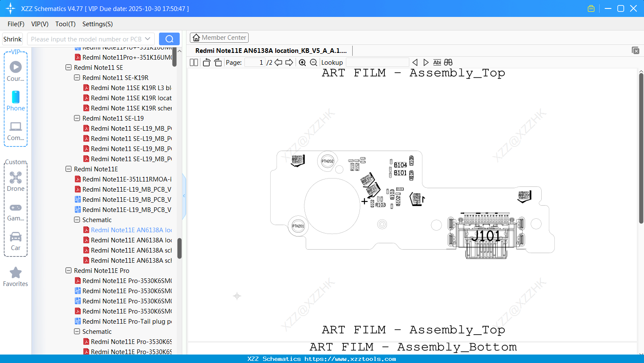This screenshot has height=363, width=644.
Task: Zoom out of the schematic page
Action: coord(313,62)
